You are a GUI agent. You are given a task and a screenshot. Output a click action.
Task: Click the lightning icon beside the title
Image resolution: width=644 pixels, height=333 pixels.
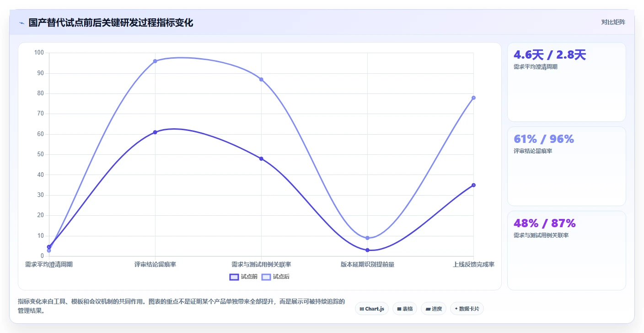(21, 23)
